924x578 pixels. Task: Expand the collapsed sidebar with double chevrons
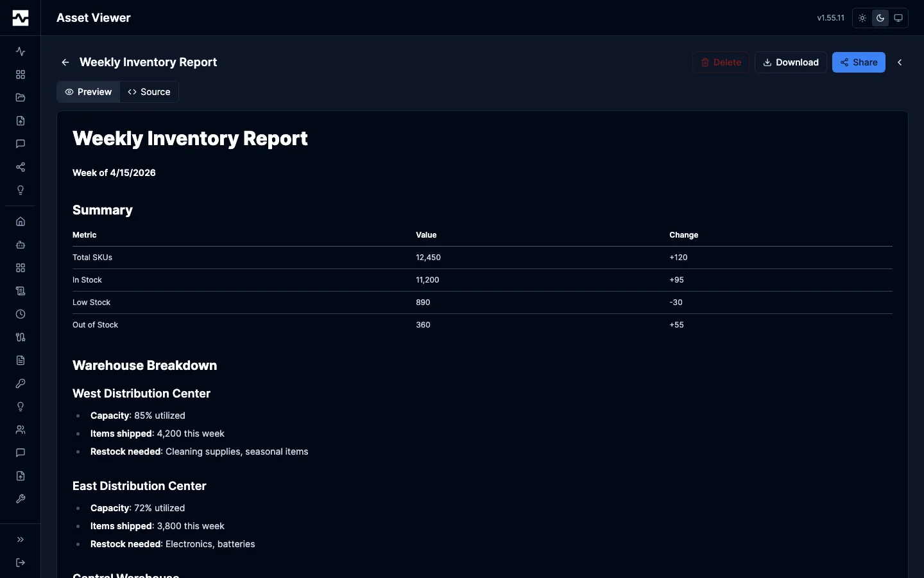point(20,540)
